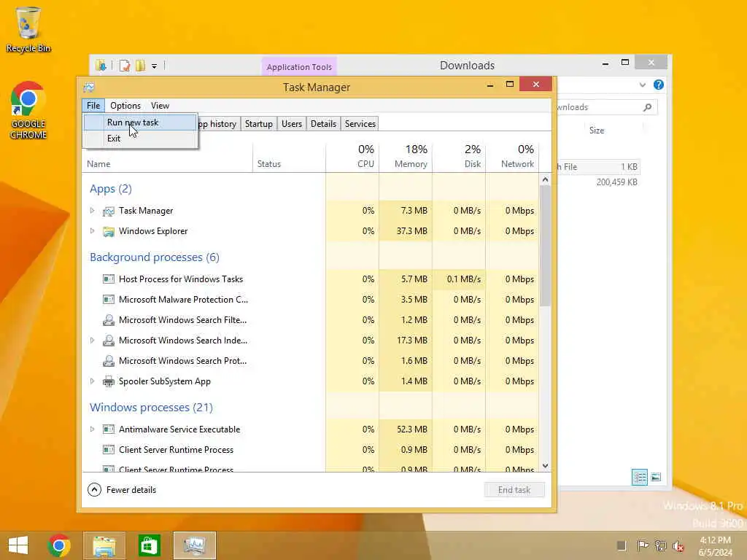Select Run new task menu entry
The height and width of the screenshot is (560, 747).
[x=140, y=122]
